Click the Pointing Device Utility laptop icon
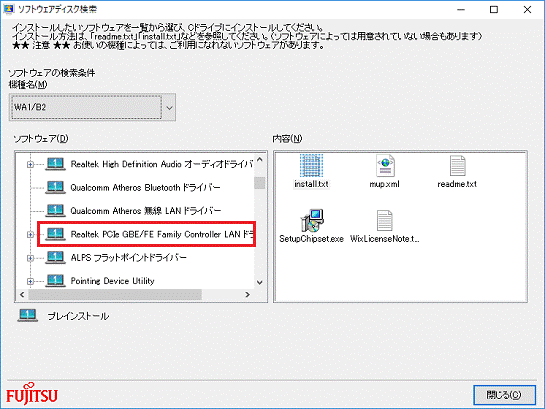545x409 pixels. (55, 280)
